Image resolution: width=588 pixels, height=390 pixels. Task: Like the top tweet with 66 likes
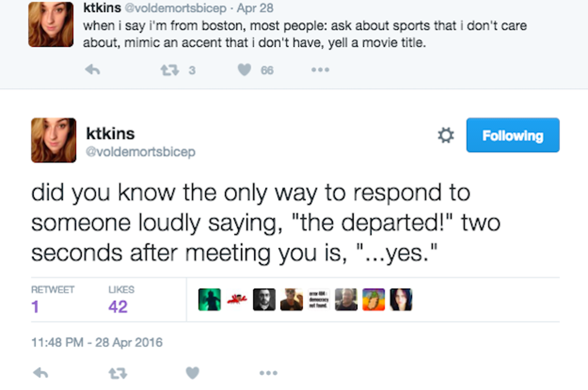pyautogui.click(x=245, y=70)
